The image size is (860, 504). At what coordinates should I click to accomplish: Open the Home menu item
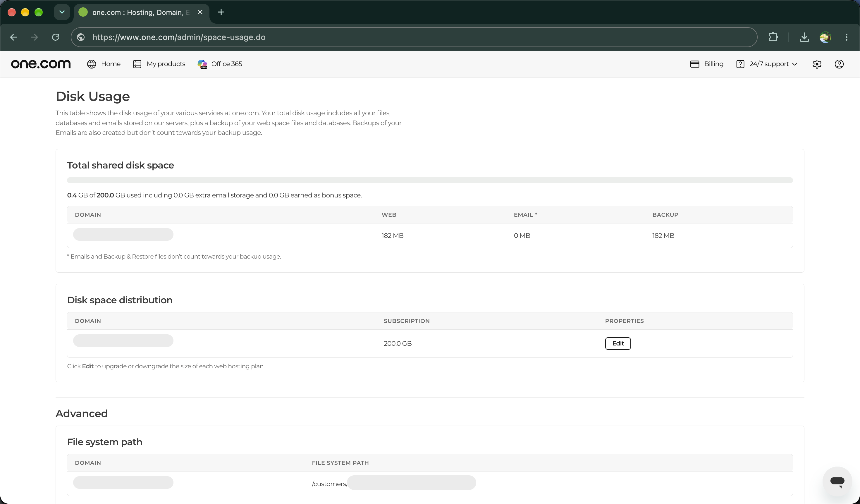point(104,64)
